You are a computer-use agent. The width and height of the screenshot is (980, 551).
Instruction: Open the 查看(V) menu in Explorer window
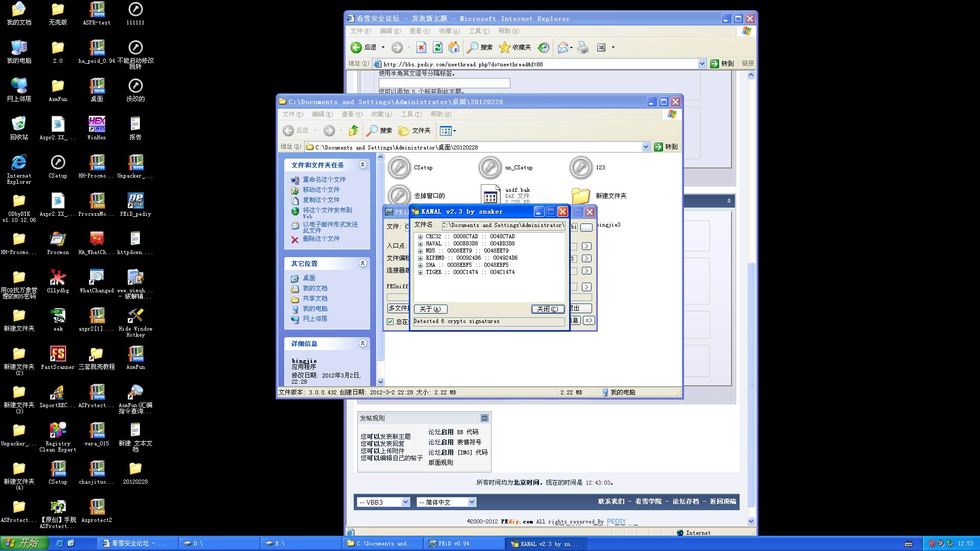[352, 114]
